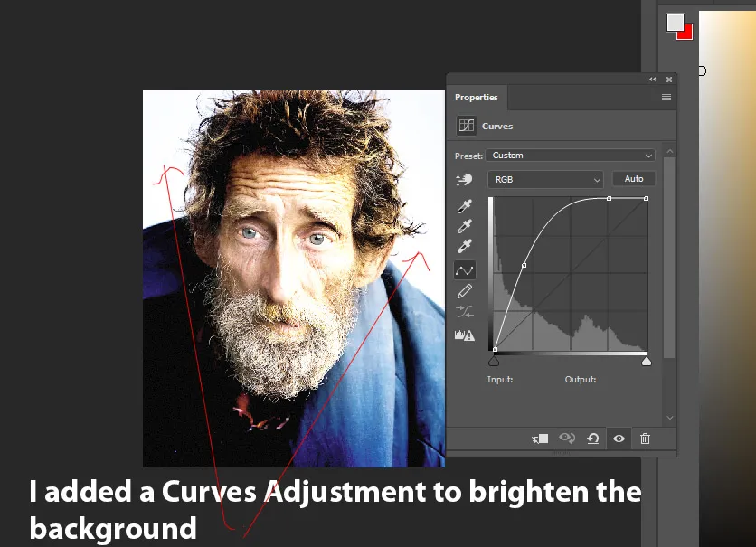Collapse the Properties panel with double arrows

pos(652,80)
